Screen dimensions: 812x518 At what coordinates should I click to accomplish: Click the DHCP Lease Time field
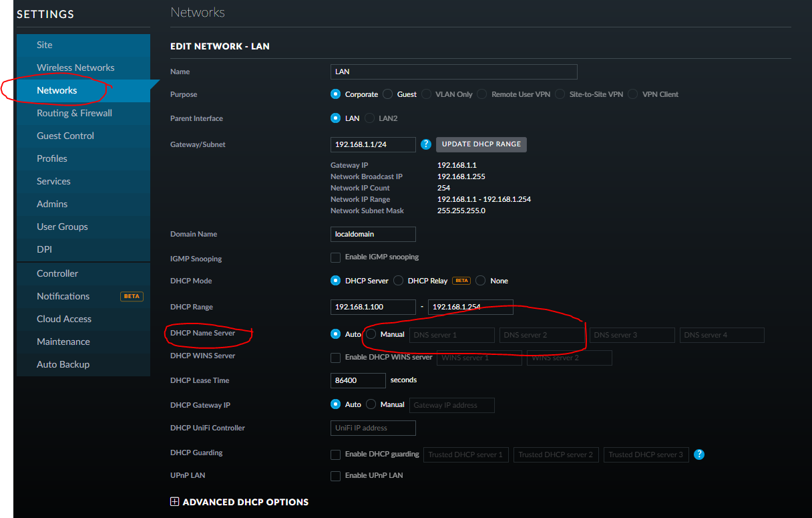358,380
